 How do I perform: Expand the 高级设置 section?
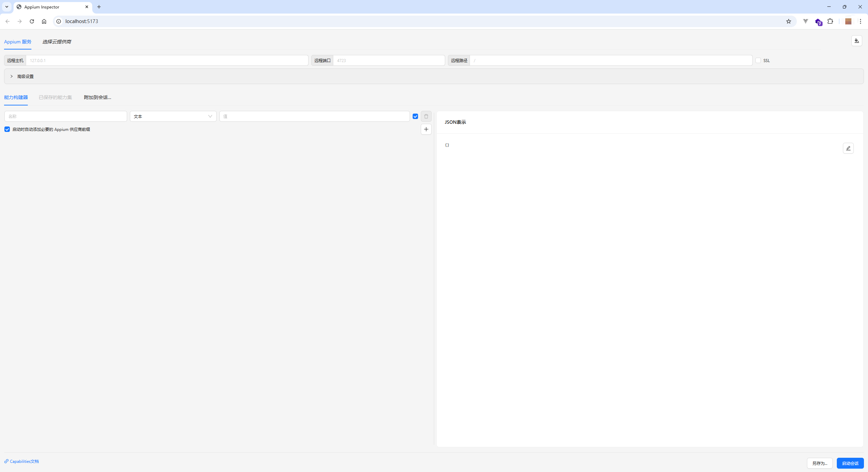[25, 77]
